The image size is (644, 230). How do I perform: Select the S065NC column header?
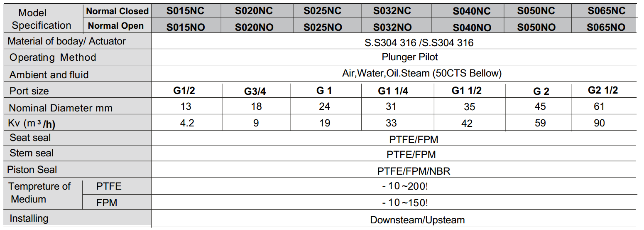tap(606, 11)
